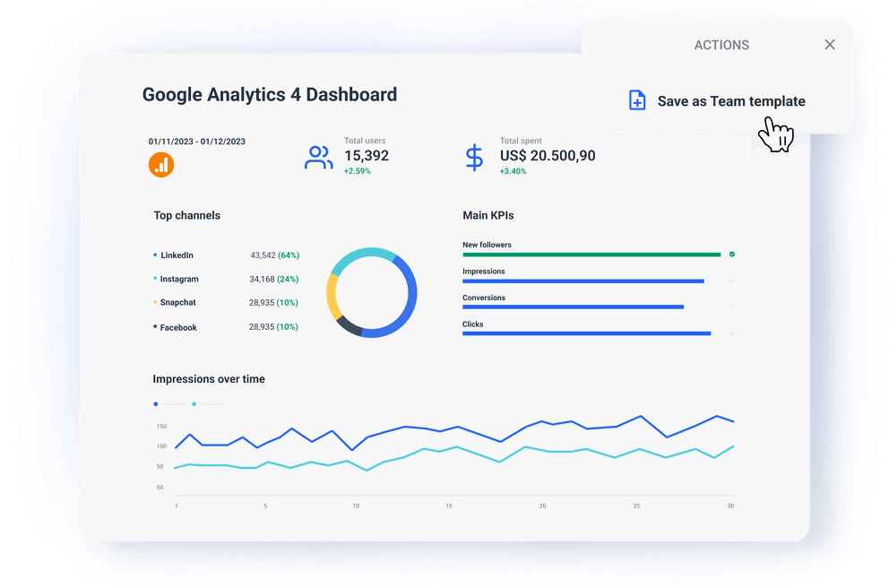Open the 01/11/2023 - 01/12/2023 date range selector
The image size is (889, 588).
[x=199, y=141]
